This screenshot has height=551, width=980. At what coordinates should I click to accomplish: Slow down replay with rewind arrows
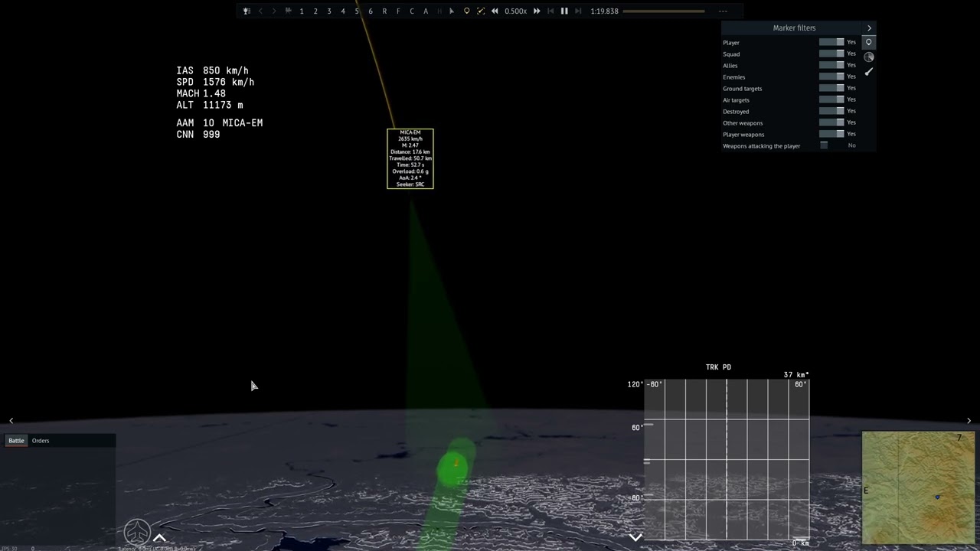[x=495, y=11]
